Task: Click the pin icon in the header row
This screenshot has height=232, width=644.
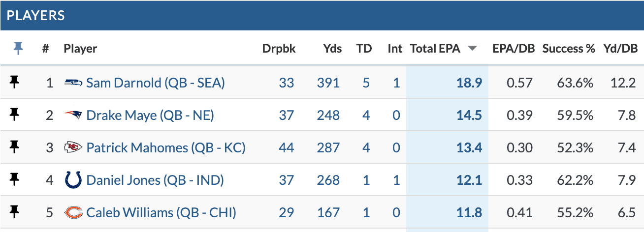Action: click(18, 48)
